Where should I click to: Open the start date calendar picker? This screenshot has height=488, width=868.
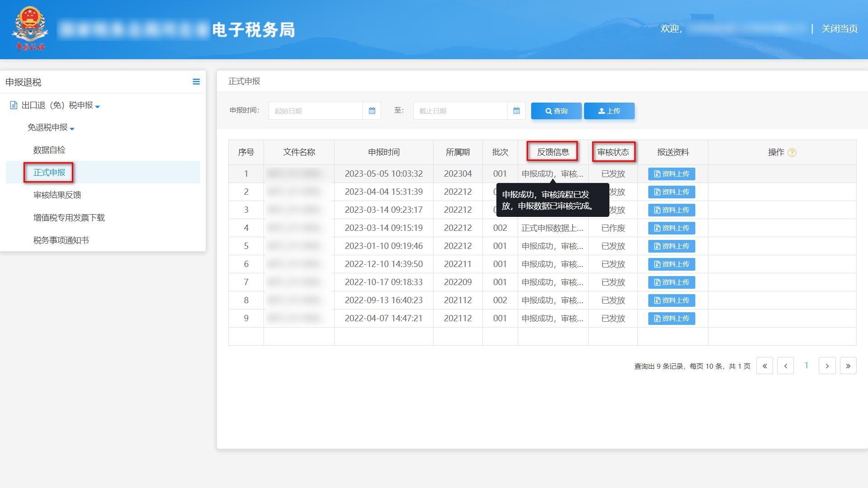point(372,111)
